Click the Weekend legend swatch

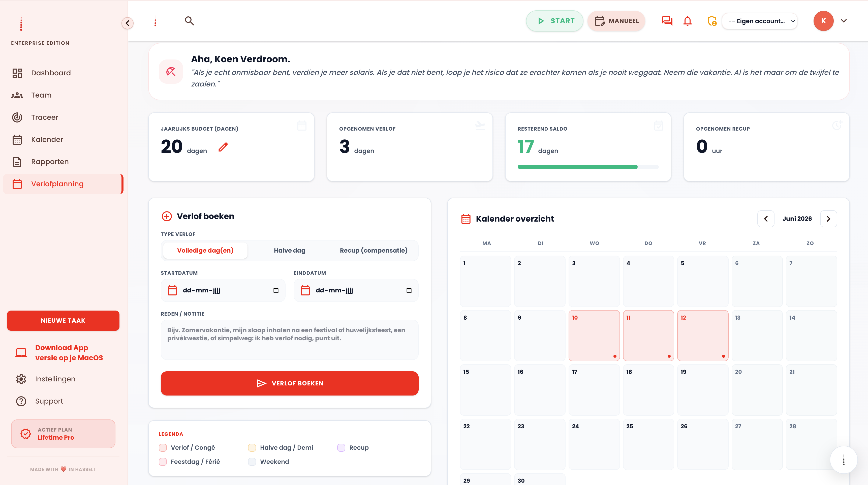(x=252, y=462)
